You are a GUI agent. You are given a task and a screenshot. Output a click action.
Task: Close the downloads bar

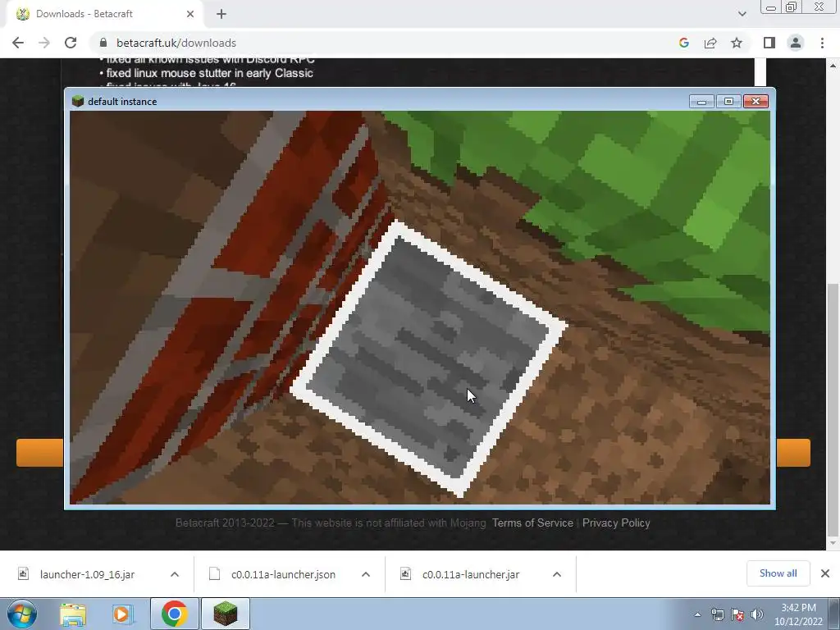[825, 573]
